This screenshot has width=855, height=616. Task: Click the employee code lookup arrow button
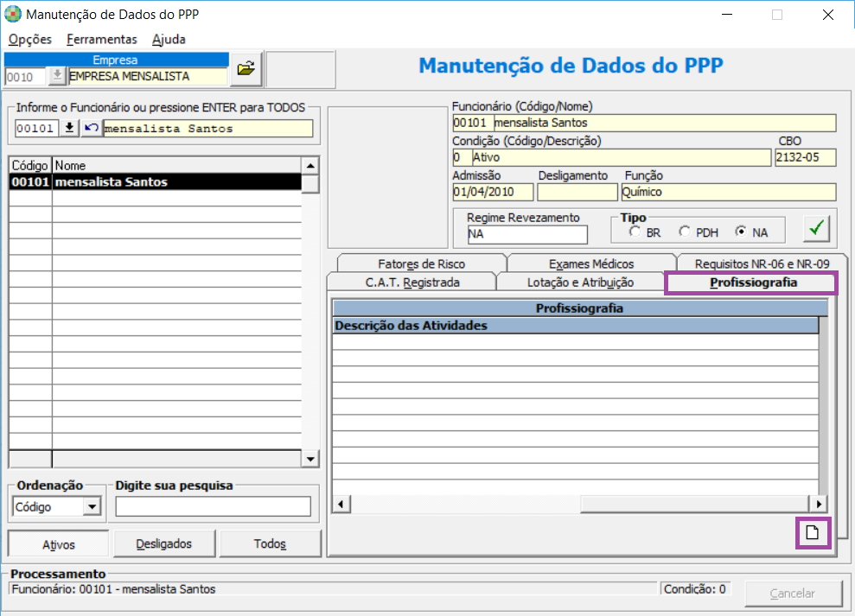(69, 128)
